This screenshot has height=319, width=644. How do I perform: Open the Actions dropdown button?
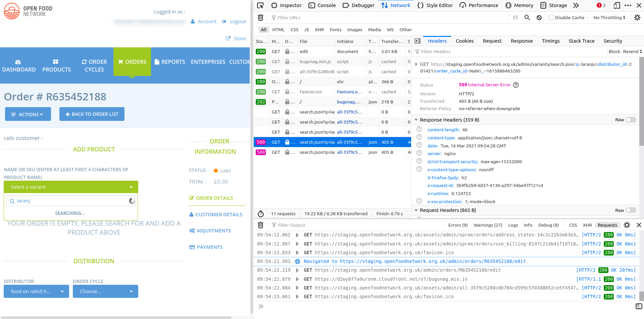[x=28, y=114]
